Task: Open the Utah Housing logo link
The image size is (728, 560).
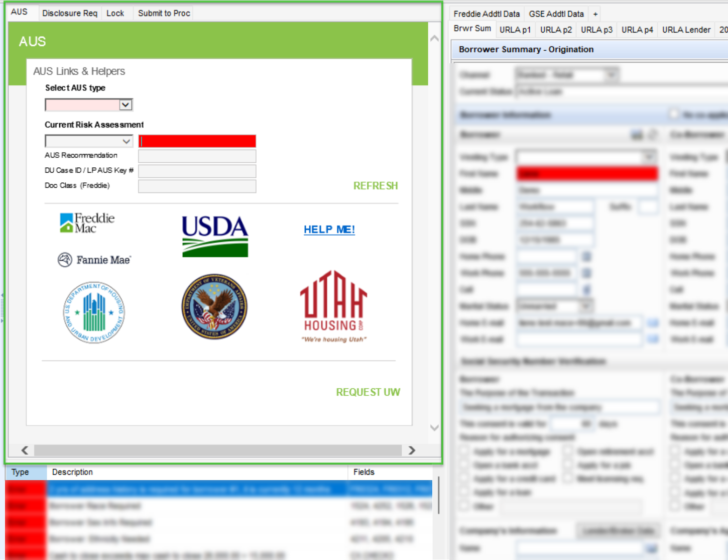Action: (x=334, y=306)
